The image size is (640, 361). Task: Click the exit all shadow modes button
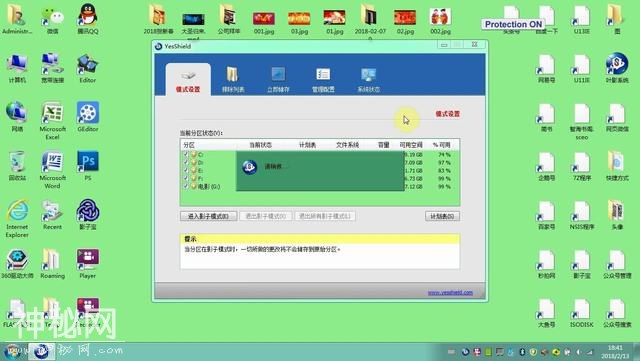(325, 216)
